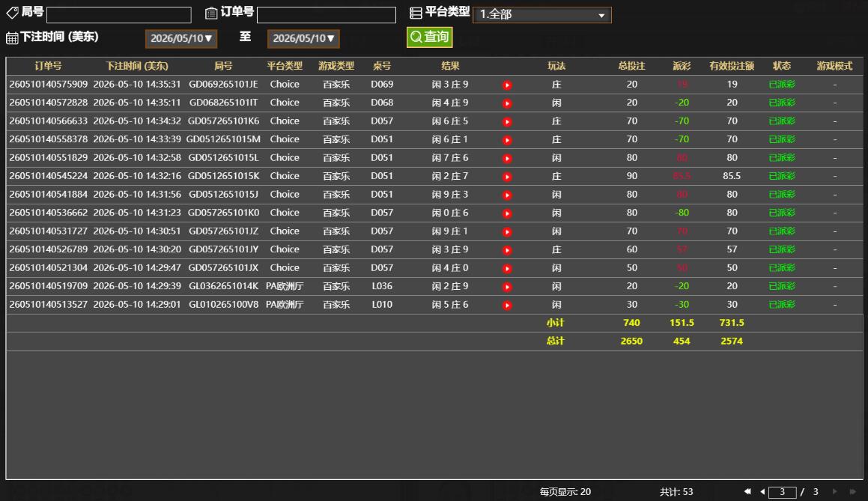868x501 pixels.
Task: Click the 有效投注额 column header
Action: tap(732, 66)
